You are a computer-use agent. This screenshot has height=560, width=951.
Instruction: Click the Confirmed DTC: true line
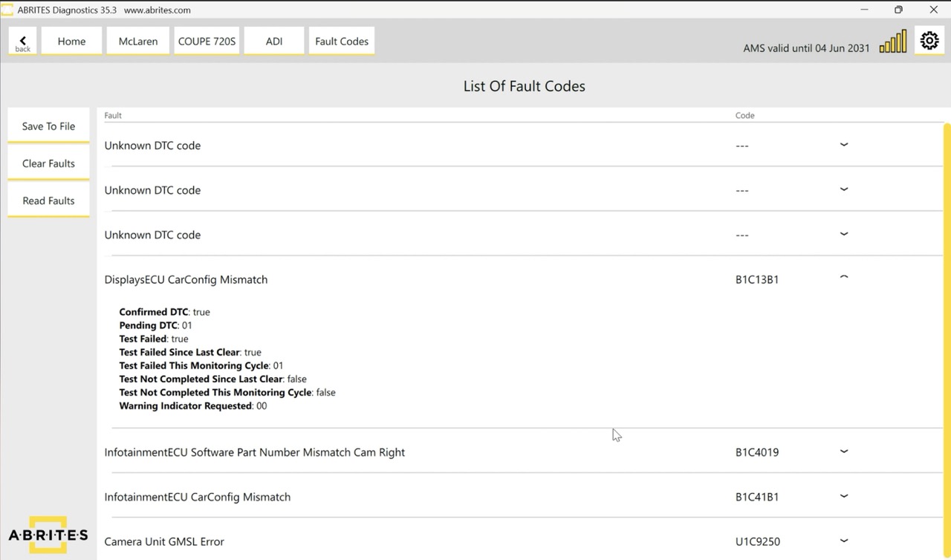(164, 312)
